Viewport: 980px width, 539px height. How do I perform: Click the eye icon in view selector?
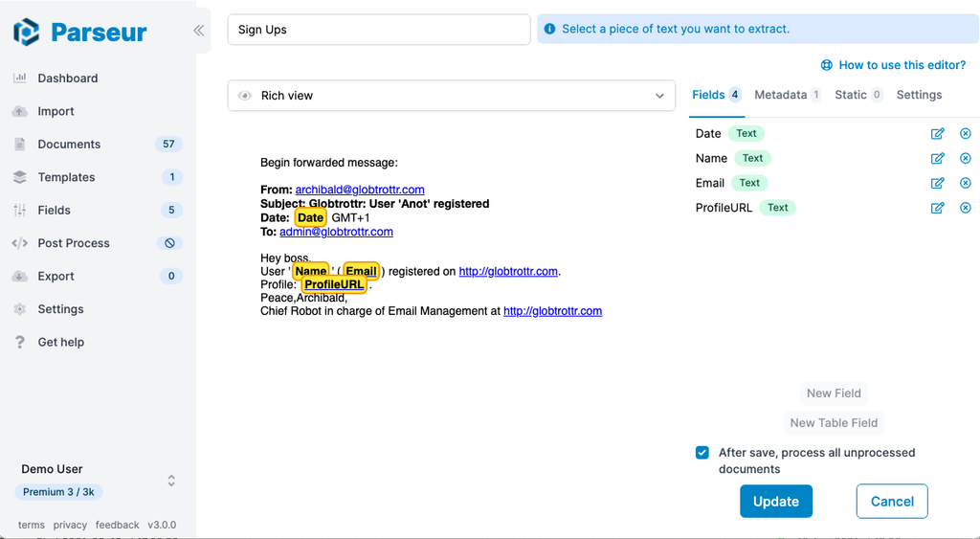pos(245,96)
